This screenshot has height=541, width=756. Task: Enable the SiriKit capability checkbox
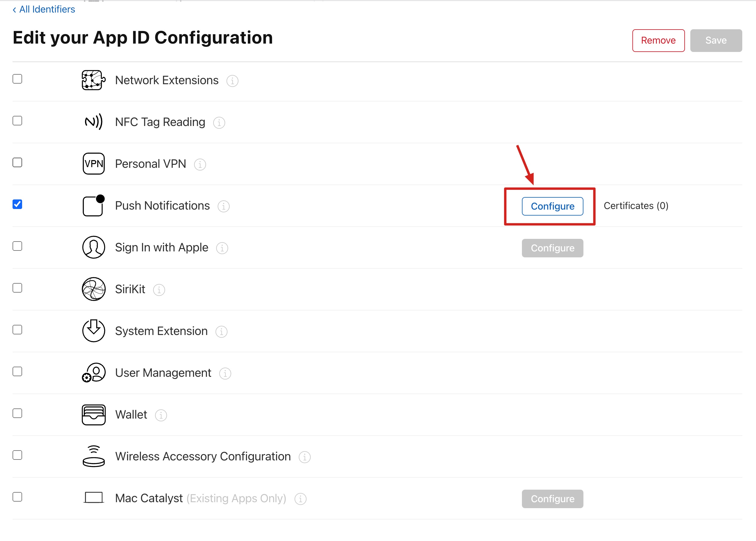pos(17,288)
